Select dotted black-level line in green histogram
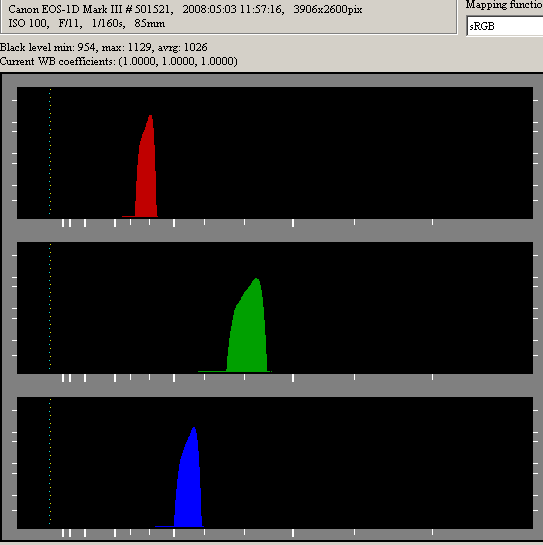 (50, 307)
